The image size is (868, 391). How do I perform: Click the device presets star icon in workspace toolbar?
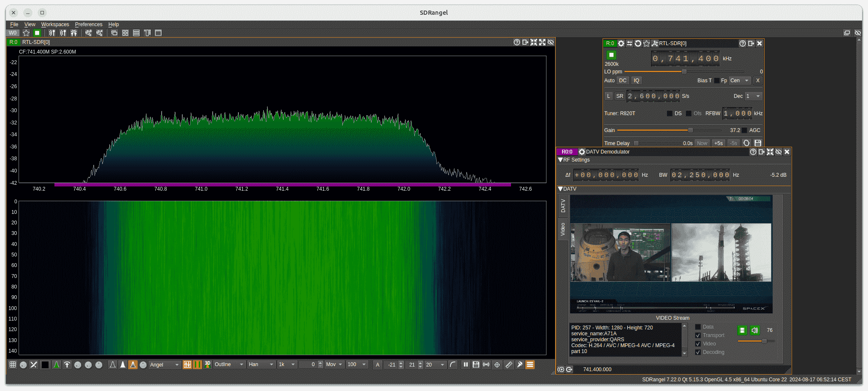26,33
